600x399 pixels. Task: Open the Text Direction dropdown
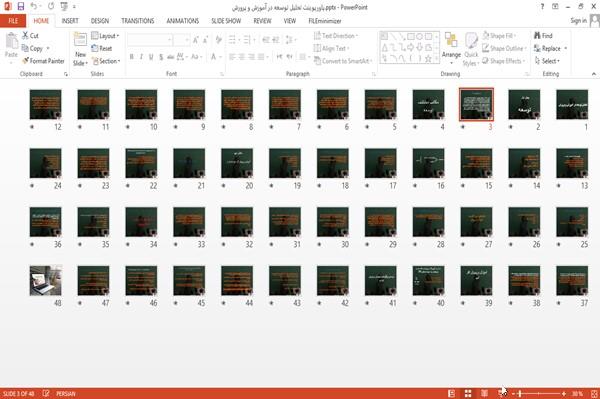point(336,36)
